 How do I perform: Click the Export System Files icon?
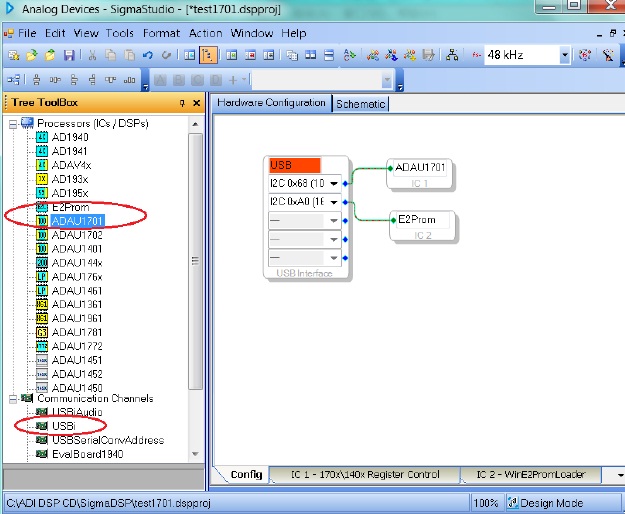pos(428,55)
